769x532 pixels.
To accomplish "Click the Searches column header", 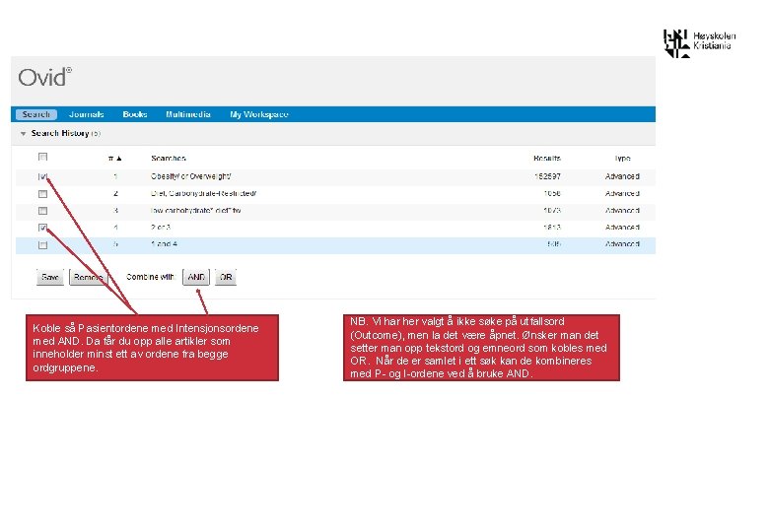I will point(169,159).
